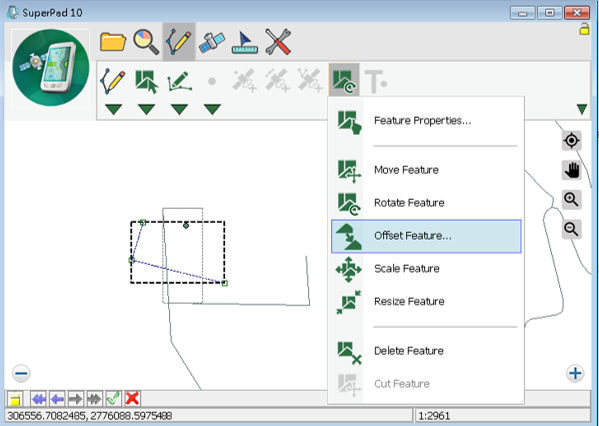Click the GPS locate crosshair button

[x=571, y=141]
